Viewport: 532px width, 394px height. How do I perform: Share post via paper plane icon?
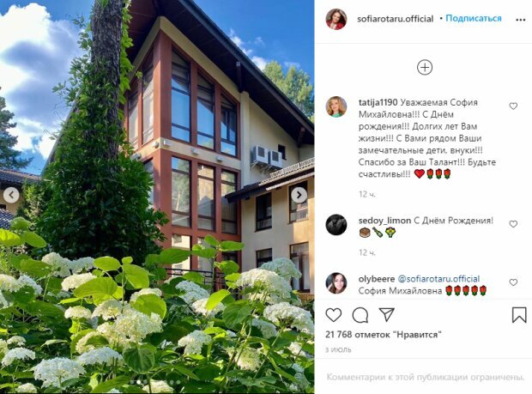(x=386, y=314)
